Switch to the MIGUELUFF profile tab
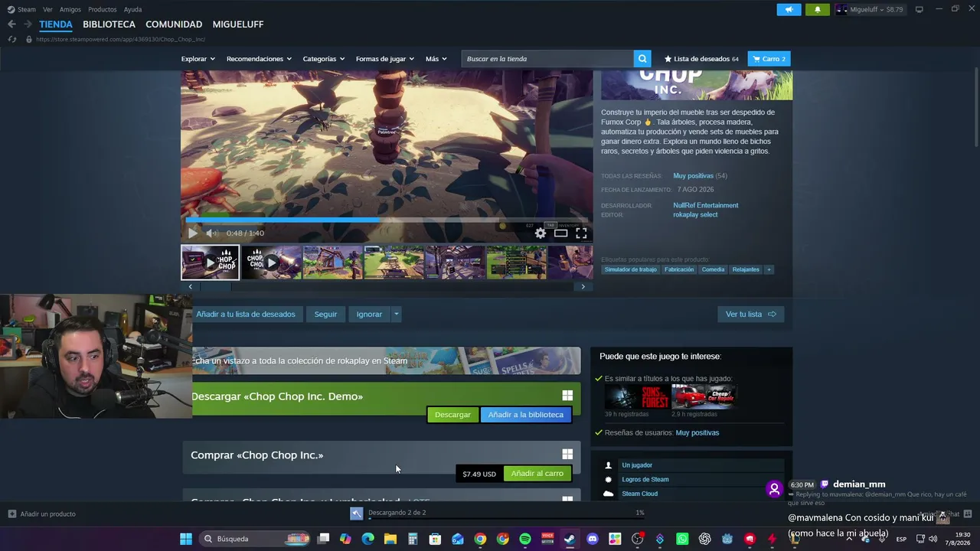The image size is (980, 551). pyautogui.click(x=238, y=24)
